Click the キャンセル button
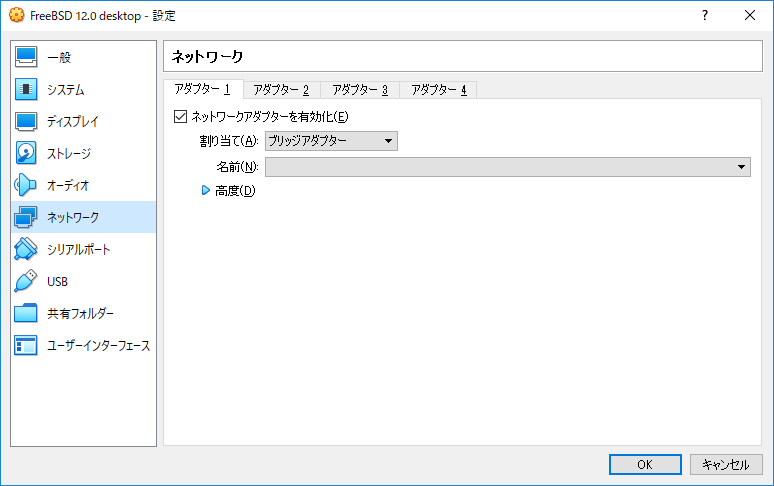 (x=726, y=465)
